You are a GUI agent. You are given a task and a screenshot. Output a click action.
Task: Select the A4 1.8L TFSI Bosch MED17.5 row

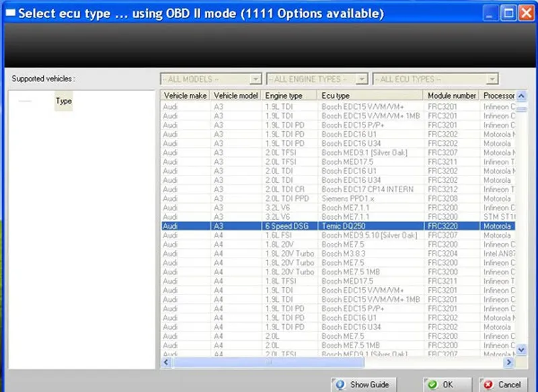coord(338,281)
